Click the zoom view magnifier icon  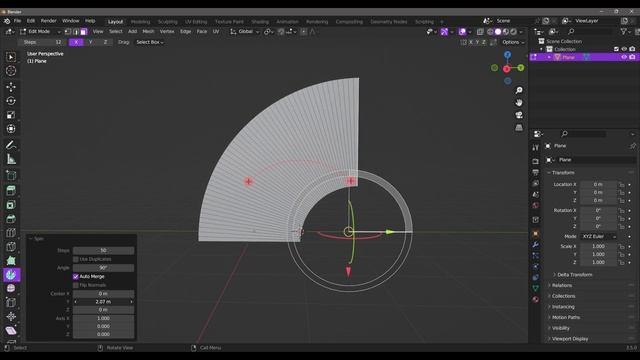(519, 90)
